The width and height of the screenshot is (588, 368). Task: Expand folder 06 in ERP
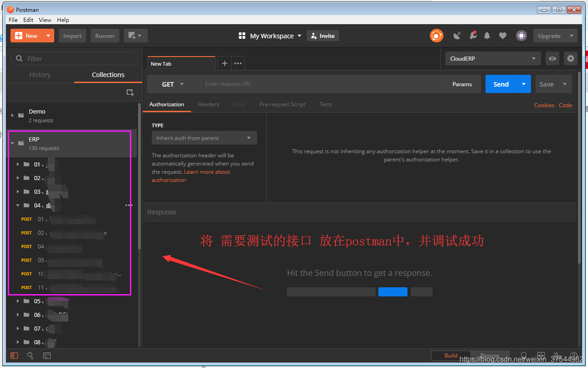click(x=18, y=315)
